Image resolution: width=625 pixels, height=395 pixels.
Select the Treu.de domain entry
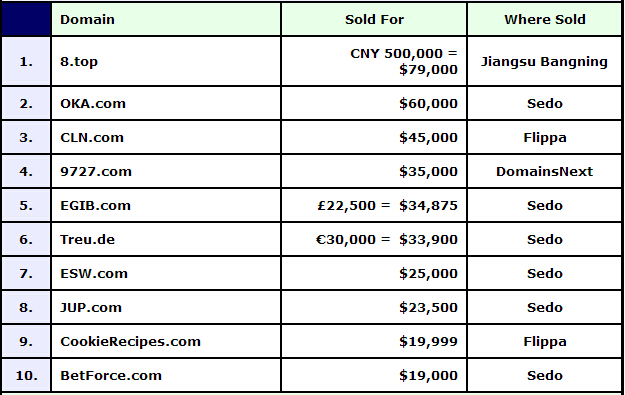pos(166,240)
